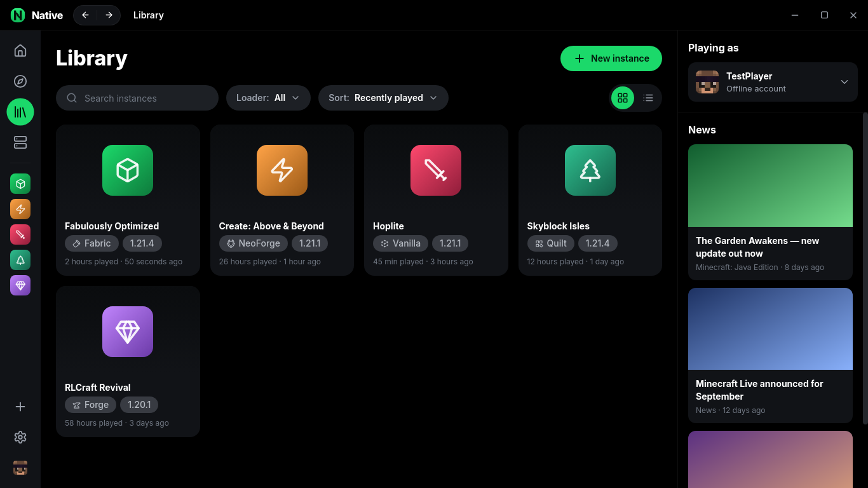This screenshot has height=488, width=868.
Task: Click the Skyblock Isles tree icon
Action: coord(590,170)
